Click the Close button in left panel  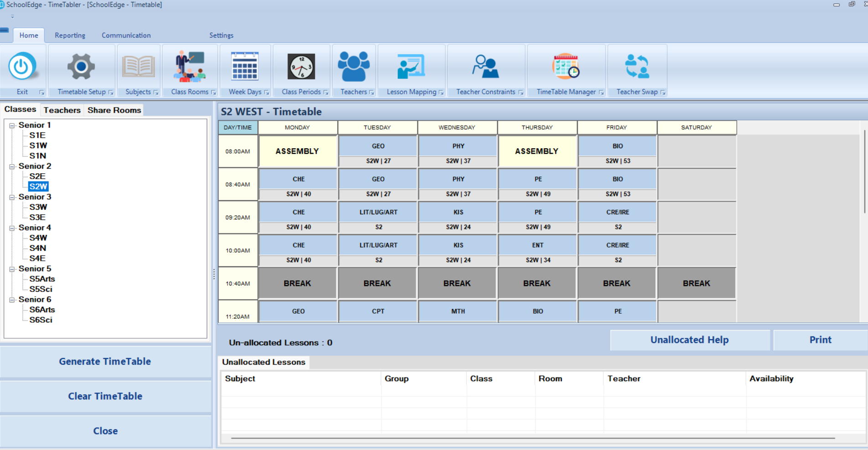coord(105,431)
